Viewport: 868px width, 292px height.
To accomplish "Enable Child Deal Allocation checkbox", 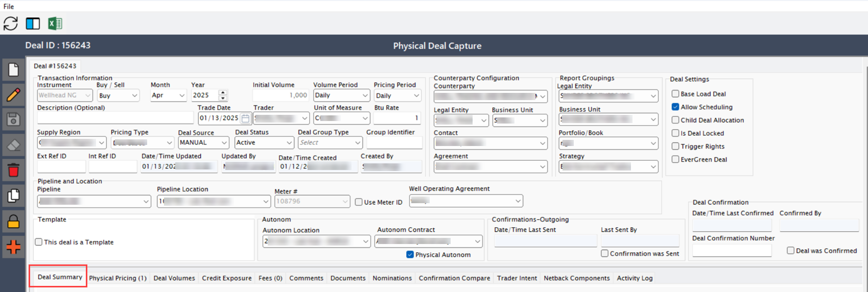I will pos(675,120).
